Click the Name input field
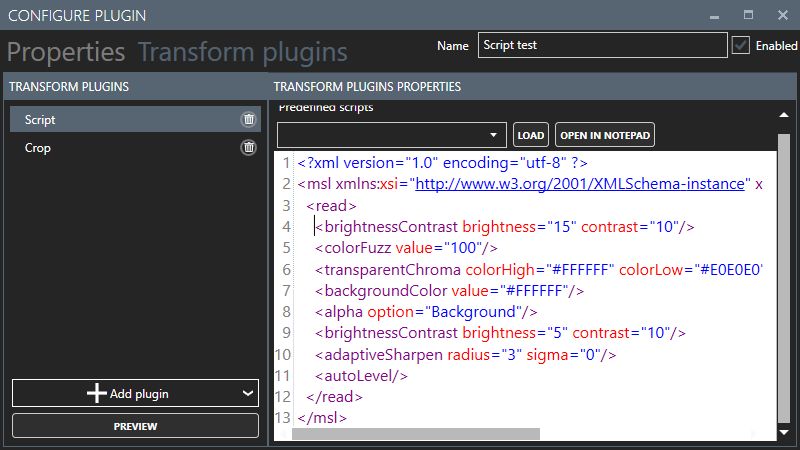This screenshot has width=800, height=450. [x=601, y=45]
